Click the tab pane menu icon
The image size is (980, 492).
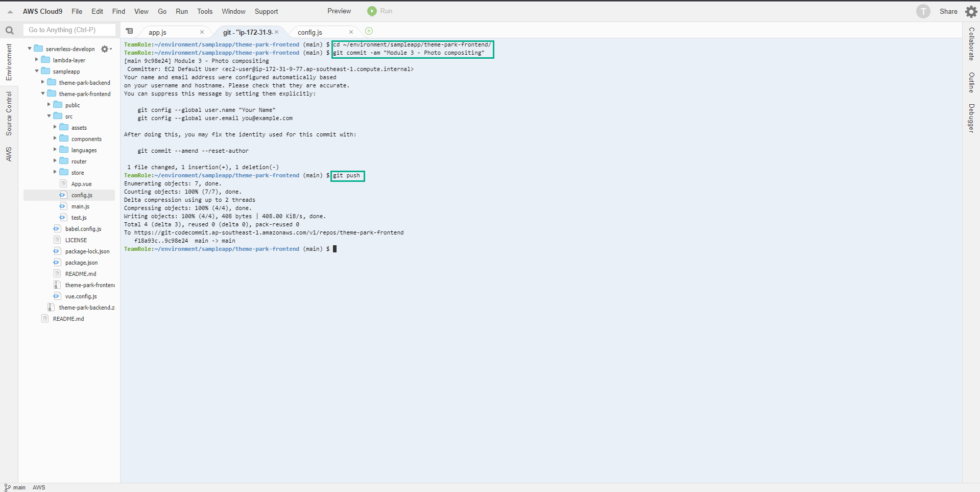coord(130,31)
